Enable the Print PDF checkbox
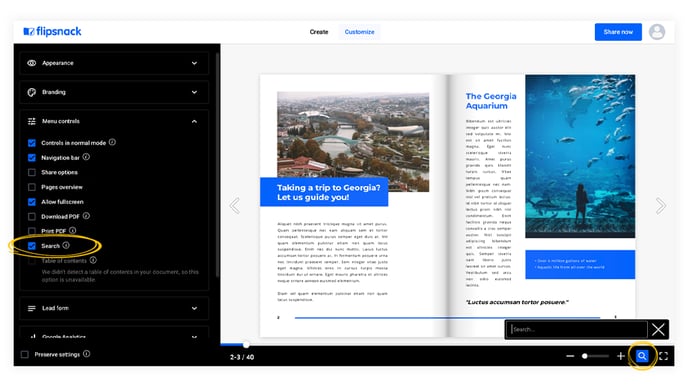 click(32, 231)
